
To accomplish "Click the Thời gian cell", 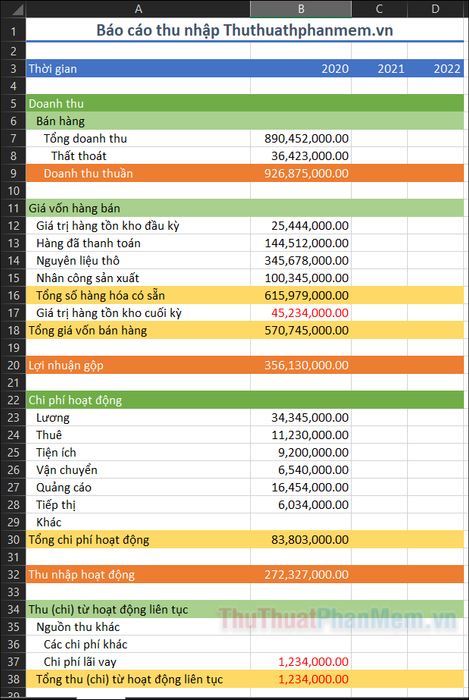I will point(138,69).
